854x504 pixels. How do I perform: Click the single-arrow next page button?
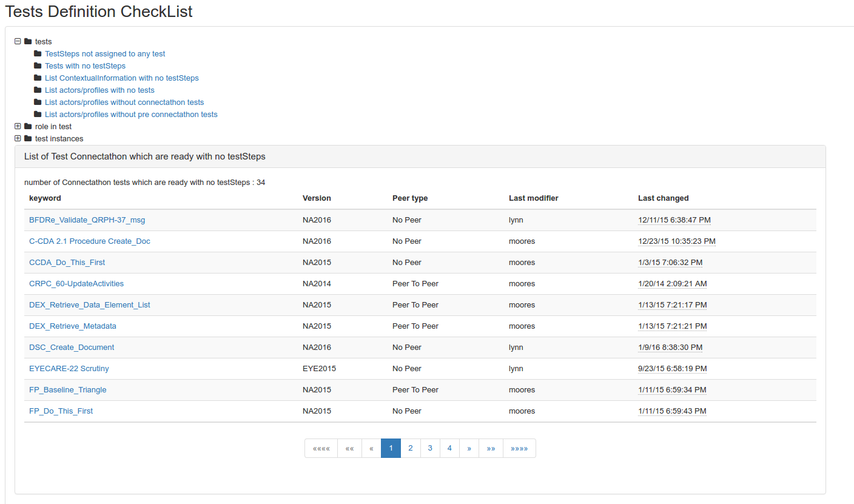pyautogui.click(x=469, y=448)
